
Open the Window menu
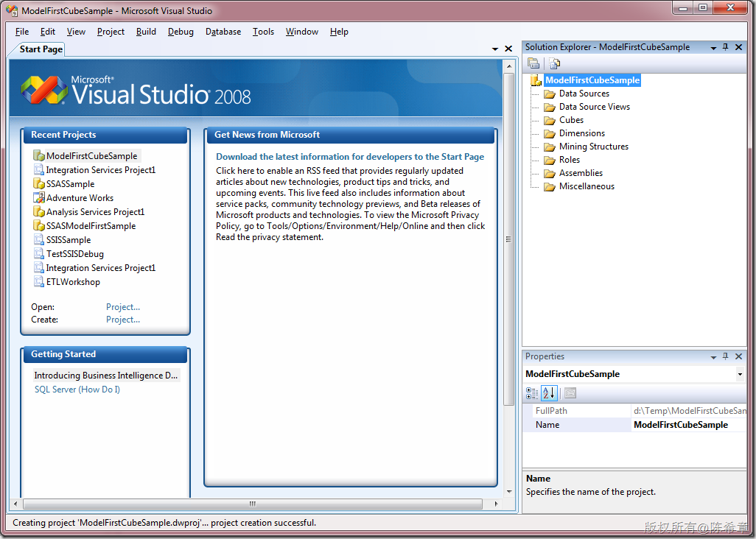(302, 32)
